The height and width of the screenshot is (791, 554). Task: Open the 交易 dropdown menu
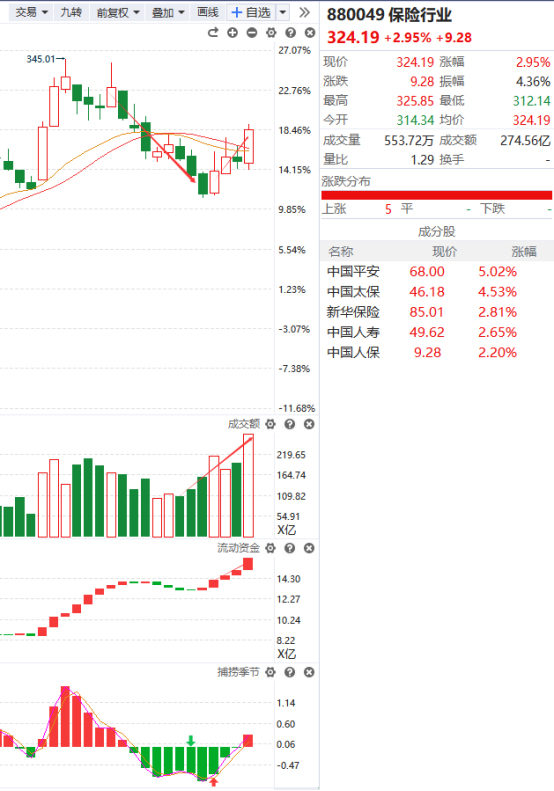click(x=31, y=12)
